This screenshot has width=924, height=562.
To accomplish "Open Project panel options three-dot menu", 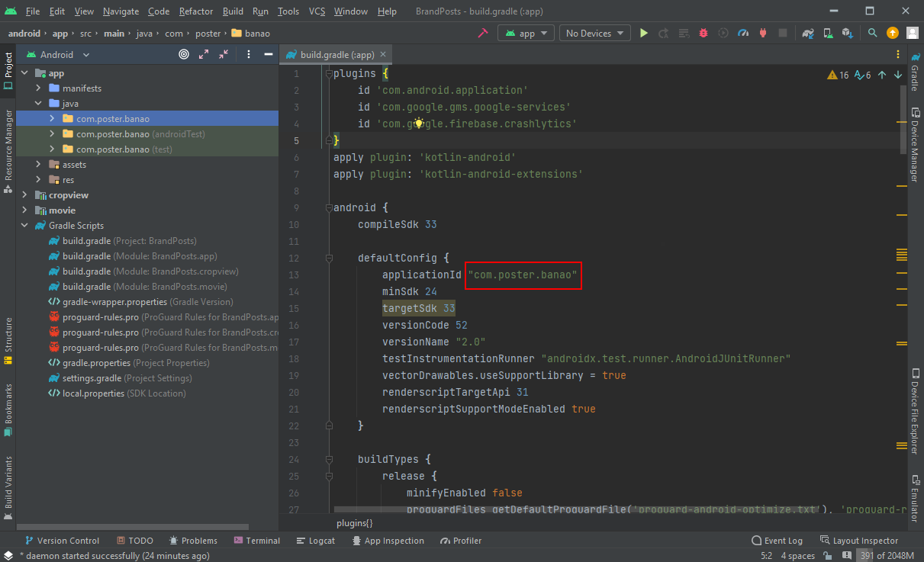I will click(249, 55).
